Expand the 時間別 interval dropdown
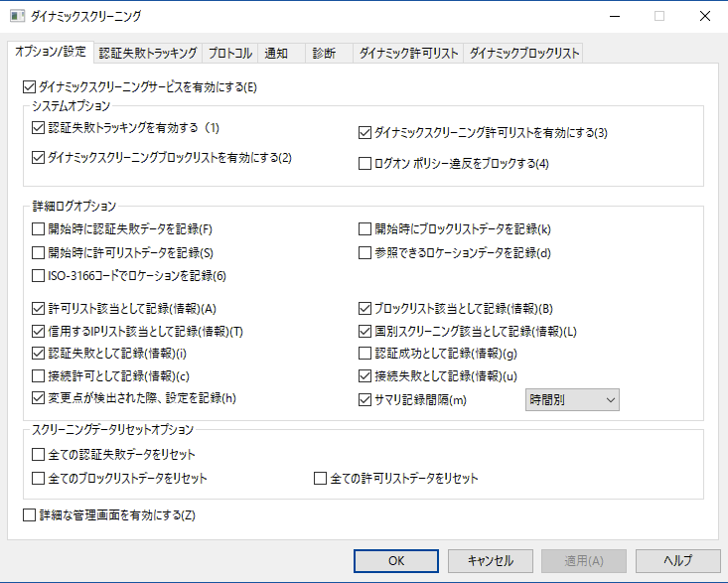This screenshot has width=728, height=583. [x=571, y=399]
